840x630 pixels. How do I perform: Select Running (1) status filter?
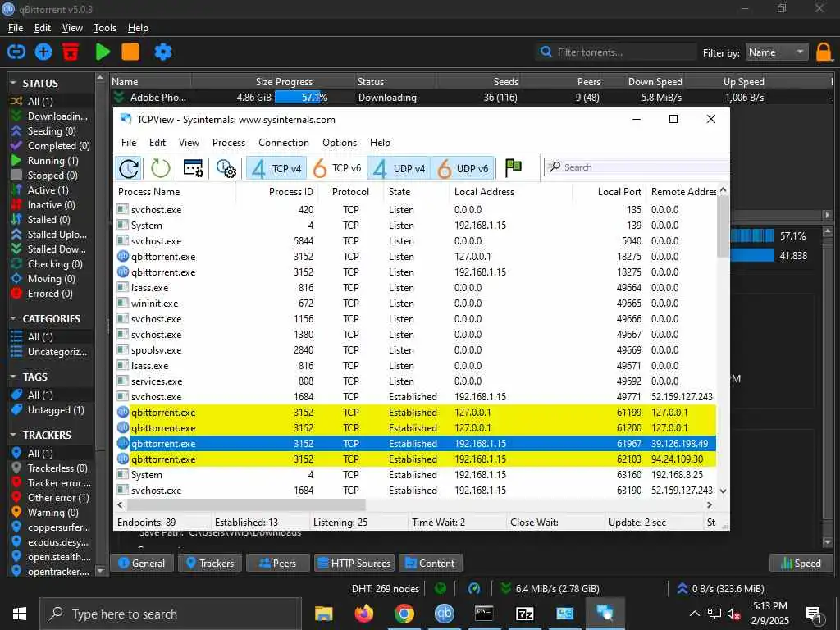pyautogui.click(x=52, y=160)
